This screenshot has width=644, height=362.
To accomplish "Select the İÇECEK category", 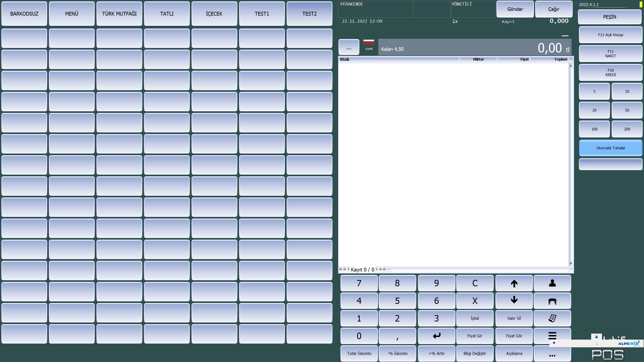I will pos(214,14).
